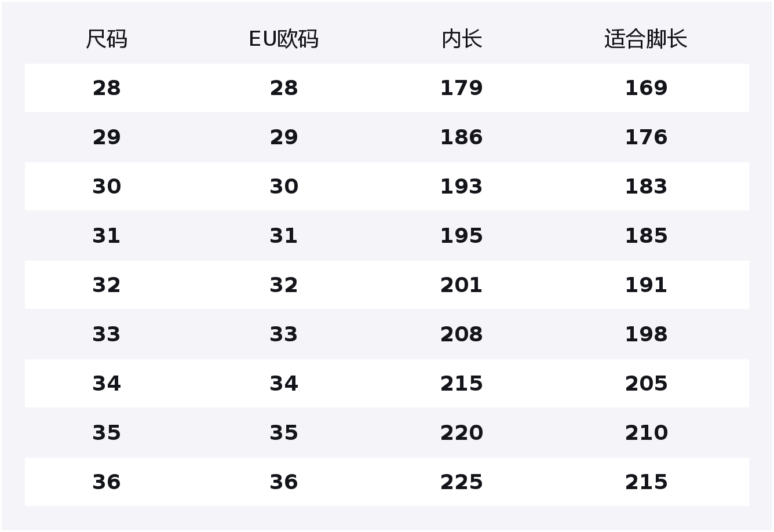Viewport: 774px width, 532px height.
Task: Select foot length value 176
Action: click(646, 137)
